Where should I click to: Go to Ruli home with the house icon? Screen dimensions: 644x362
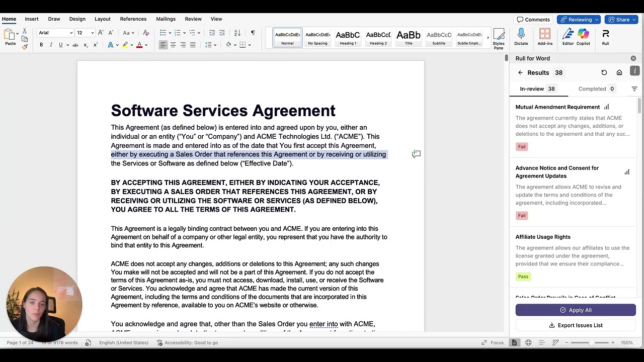[619, 72]
